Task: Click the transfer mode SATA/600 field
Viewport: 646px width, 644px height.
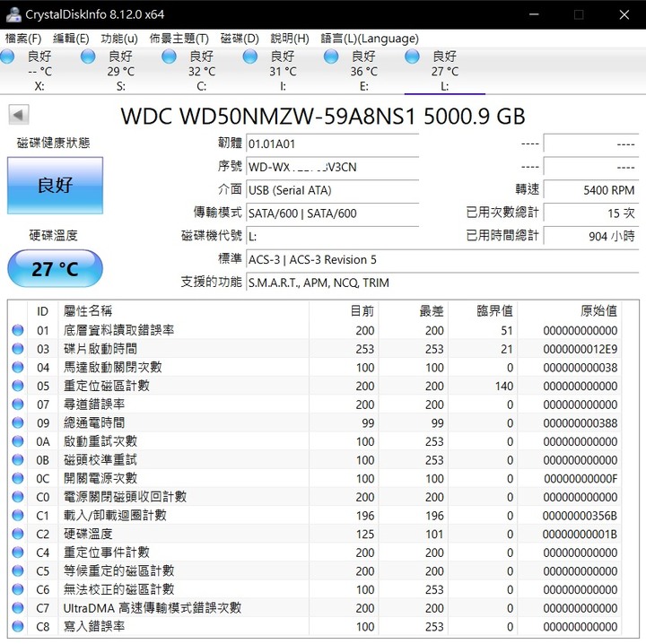Action: point(333,213)
